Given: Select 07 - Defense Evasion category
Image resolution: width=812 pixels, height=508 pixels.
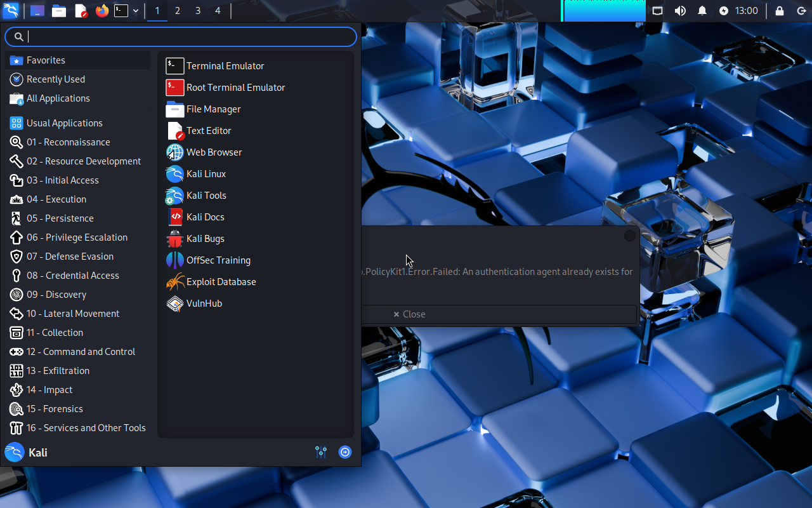Looking at the screenshot, I should coord(77,257).
